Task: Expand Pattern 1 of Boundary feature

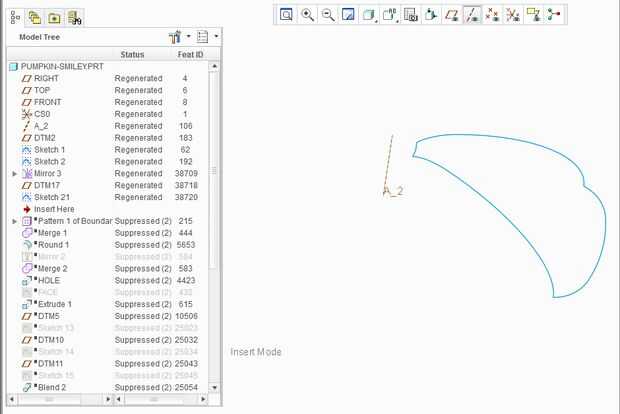Action: pyautogui.click(x=15, y=221)
